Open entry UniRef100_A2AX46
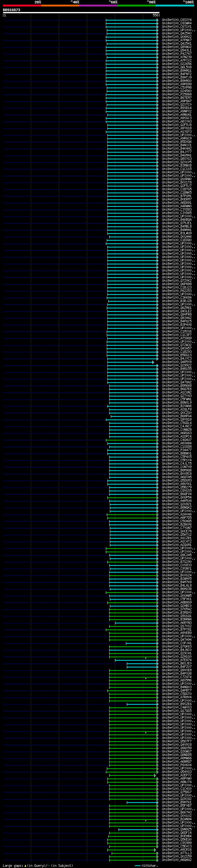The width and height of the screenshot is (197, 868). (x=176, y=514)
